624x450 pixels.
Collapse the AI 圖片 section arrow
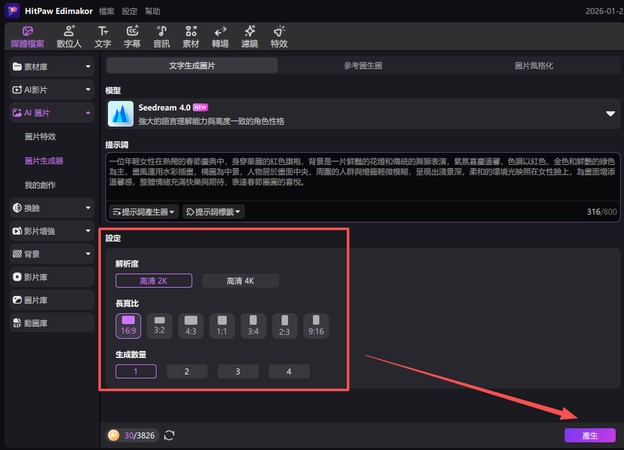pyautogui.click(x=88, y=113)
